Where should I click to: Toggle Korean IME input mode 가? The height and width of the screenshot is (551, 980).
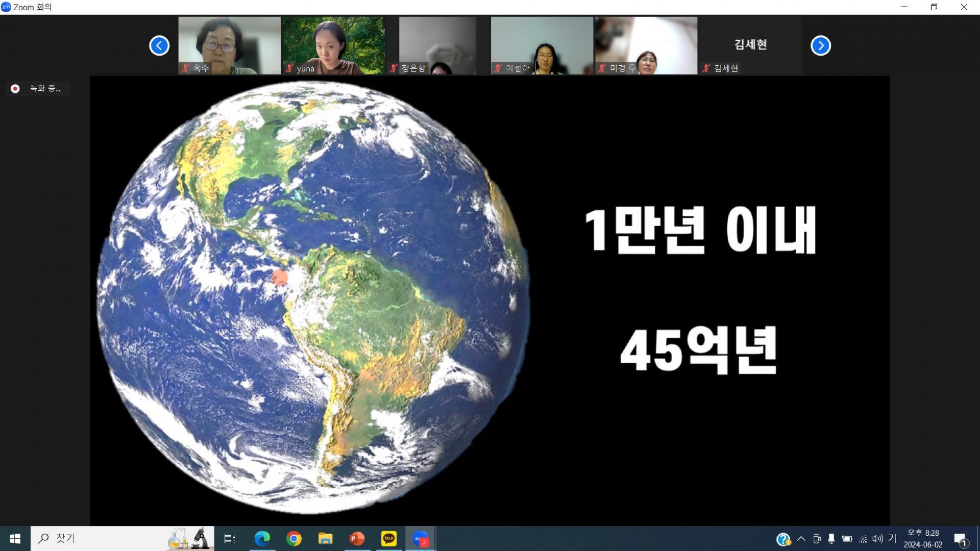892,538
